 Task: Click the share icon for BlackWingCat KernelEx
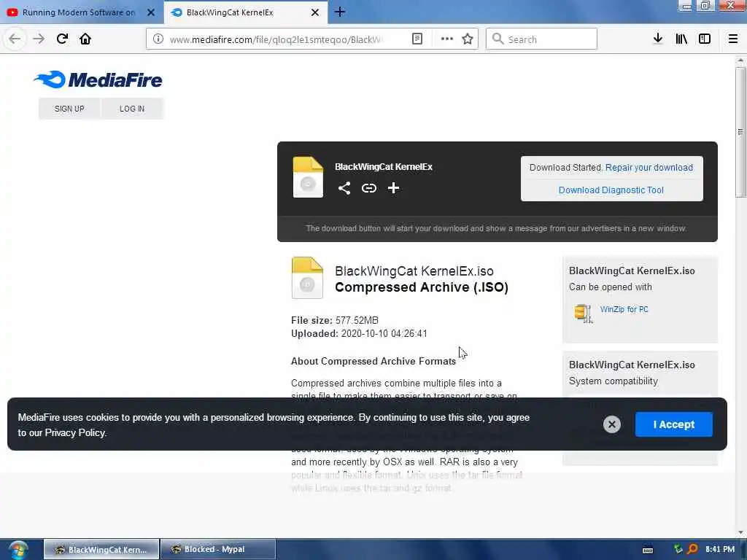[x=344, y=188]
